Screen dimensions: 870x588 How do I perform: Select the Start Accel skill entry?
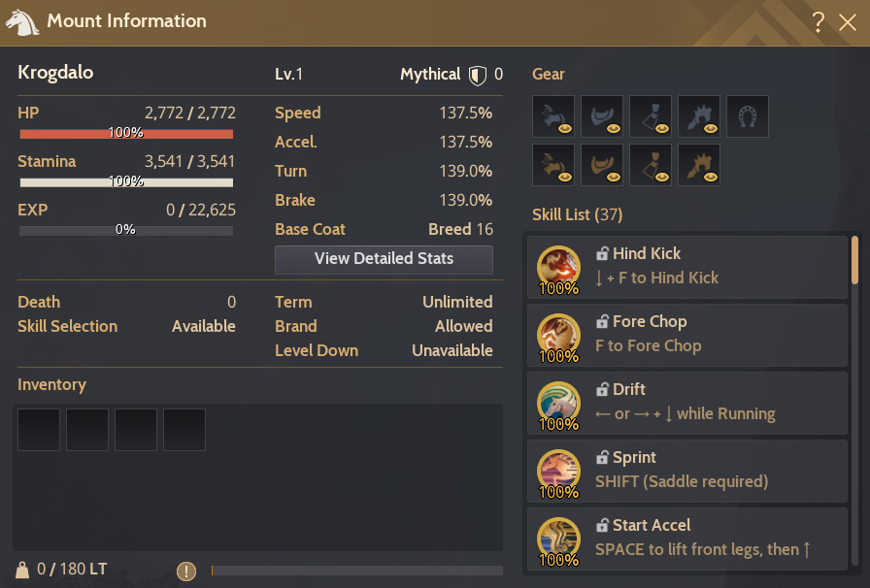687,539
